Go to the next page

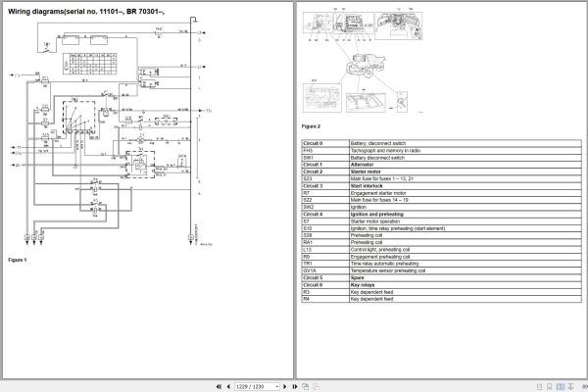284,386
